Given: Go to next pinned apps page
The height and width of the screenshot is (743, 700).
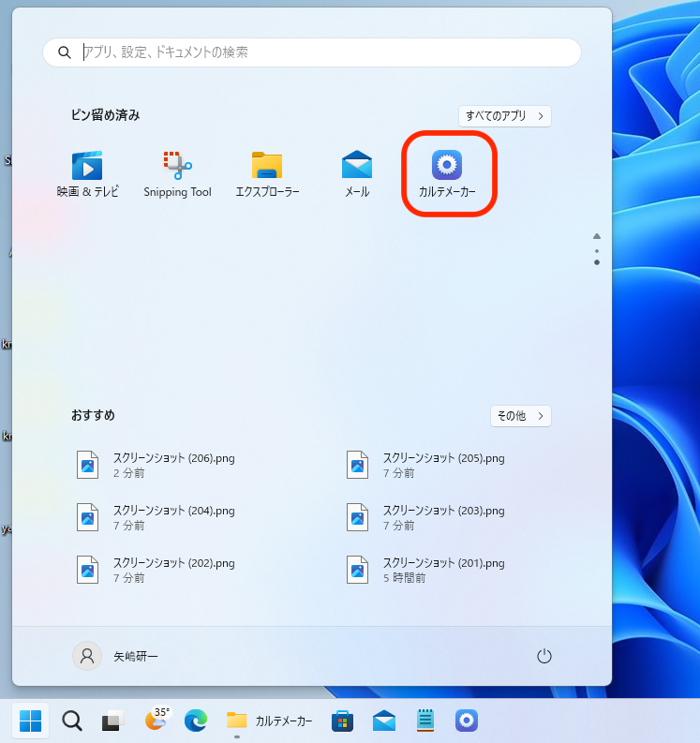Looking at the screenshot, I should 597,262.
